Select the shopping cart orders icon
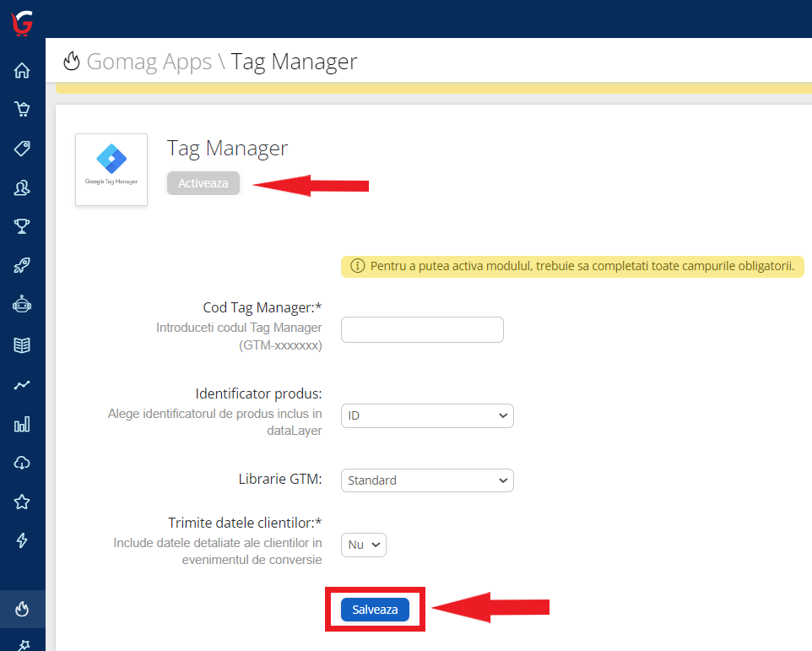Viewport: 812px width, 651px height. click(x=22, y=109)
